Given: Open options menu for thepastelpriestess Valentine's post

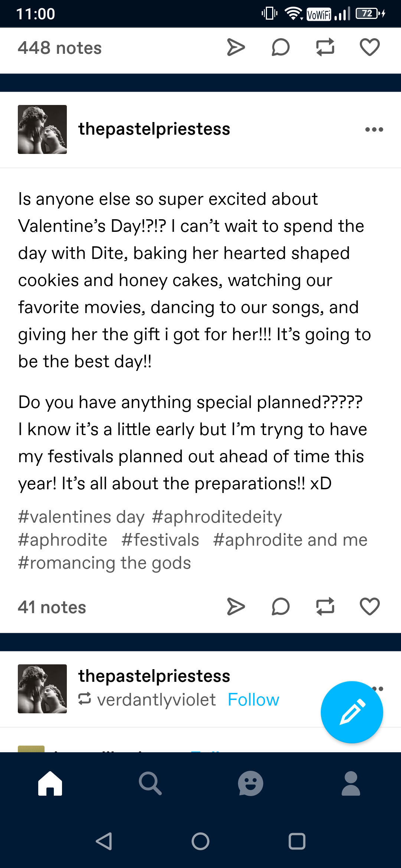Looking at the screenshot, I should (x=374, y=129).
